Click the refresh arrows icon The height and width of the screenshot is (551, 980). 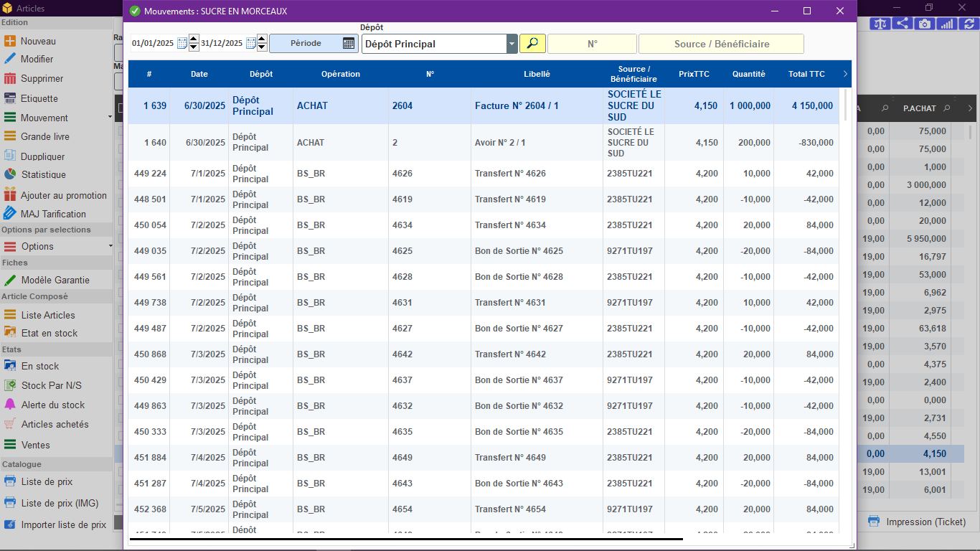(x=969, y=24)
